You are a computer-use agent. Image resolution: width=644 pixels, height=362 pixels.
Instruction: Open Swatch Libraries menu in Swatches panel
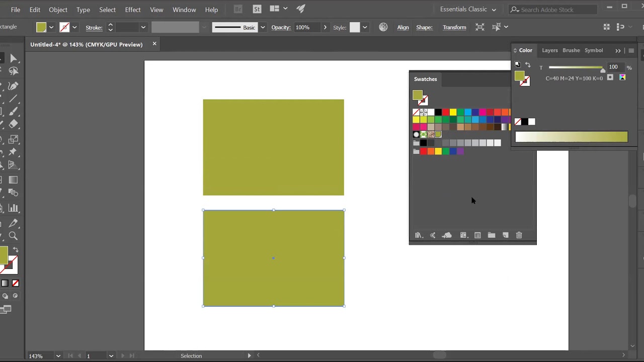coord(418,235)
